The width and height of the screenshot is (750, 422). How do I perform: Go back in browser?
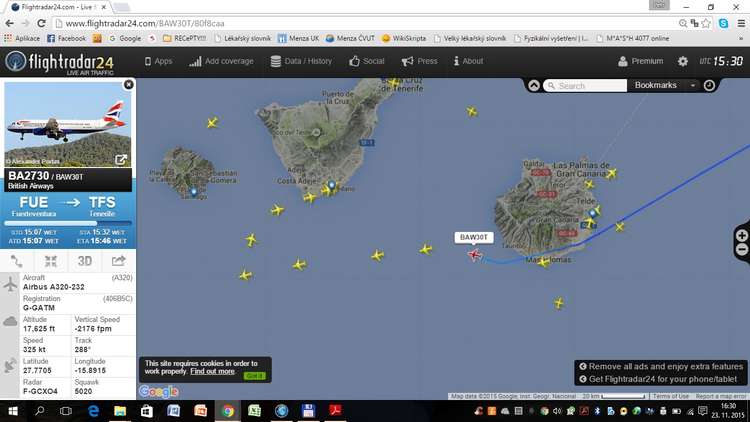[x=10, y=23]
